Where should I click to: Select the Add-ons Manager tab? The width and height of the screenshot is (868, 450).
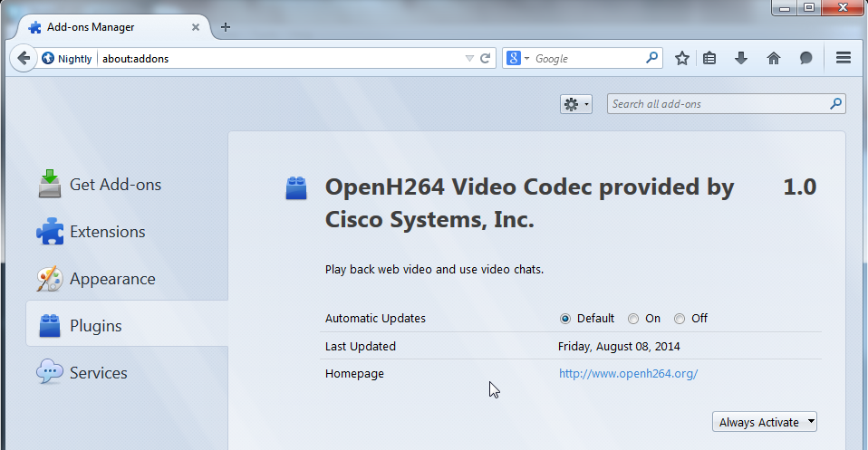click(114, 27)
